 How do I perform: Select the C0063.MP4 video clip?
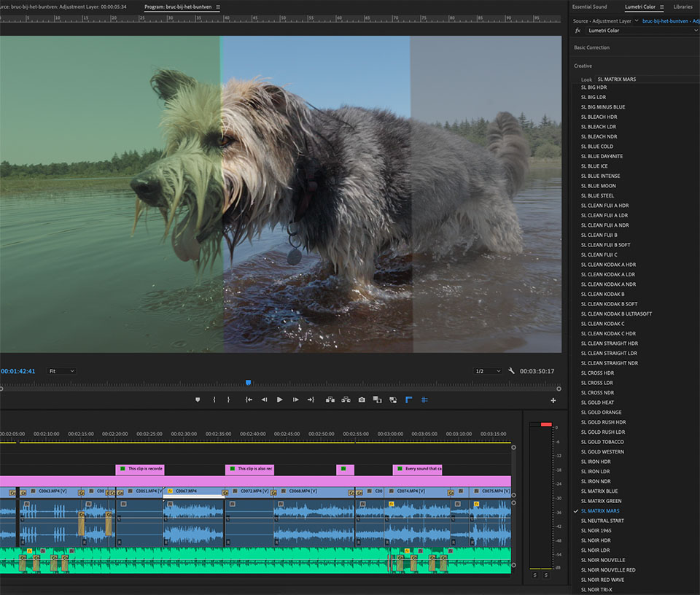click(x=52, y=491)
